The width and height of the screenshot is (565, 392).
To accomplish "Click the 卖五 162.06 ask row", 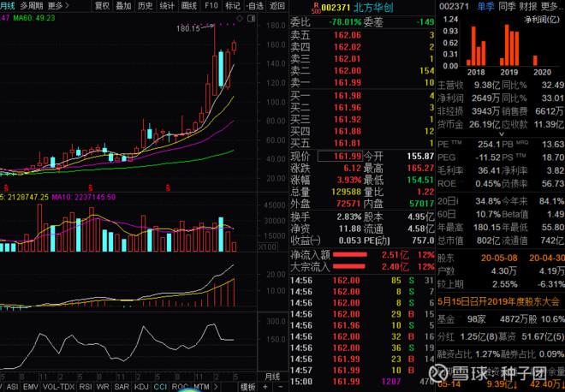I will click(x=362, y=35).
